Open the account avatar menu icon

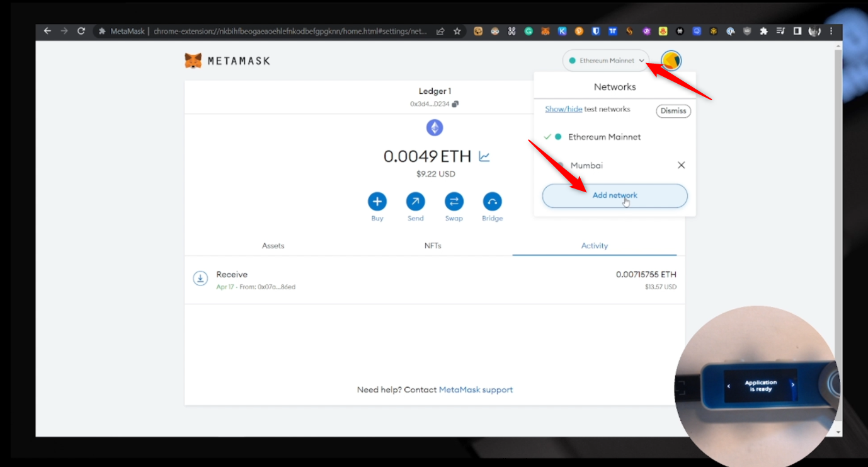(671, 61)
